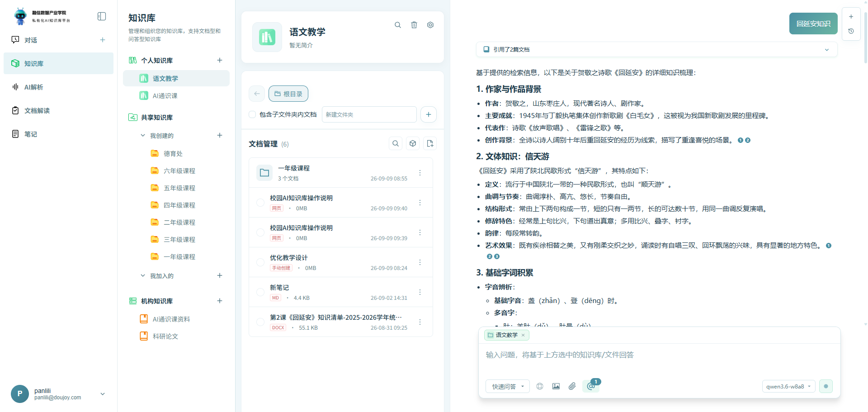Screen dimensions: 868x412
Task: Delete the 语文教学 knowledge base trash icon
Action: point(414,25)
